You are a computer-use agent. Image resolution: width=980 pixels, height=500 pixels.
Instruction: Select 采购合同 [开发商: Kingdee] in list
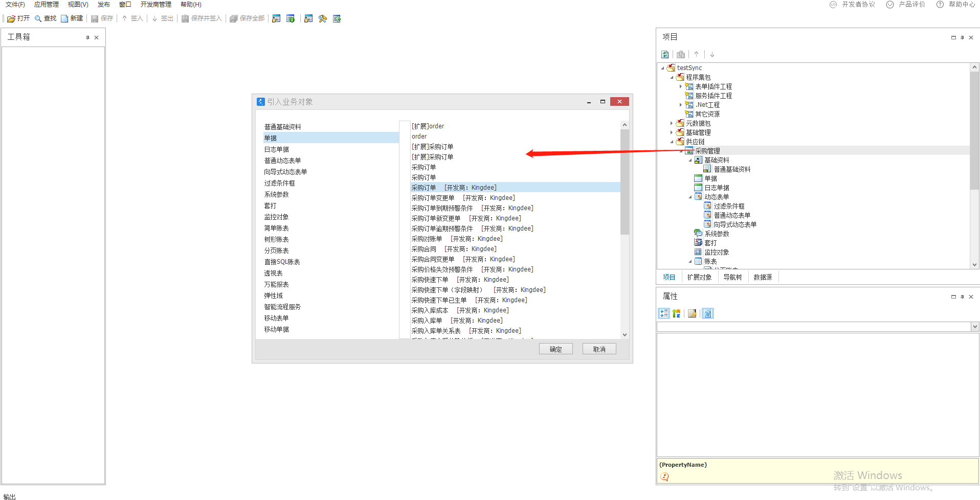tap(454, 249)
